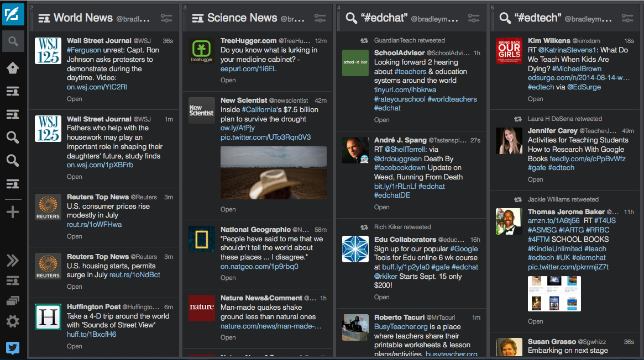This screenshot has width=644, height=360.
Task: Expand the sidebar with double-chevron icon
Action: 13,261
